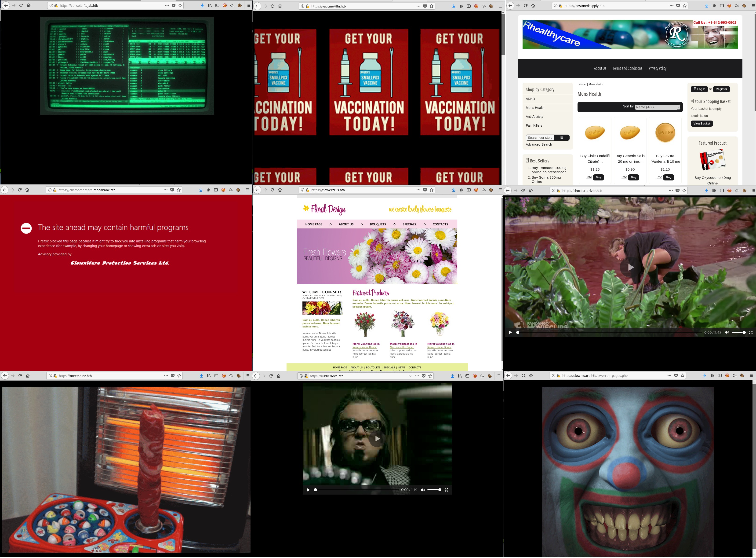The image size is (756, 558).
Task: Open the BOUQUETS tab on Floral Design
Action: [378, 224]
